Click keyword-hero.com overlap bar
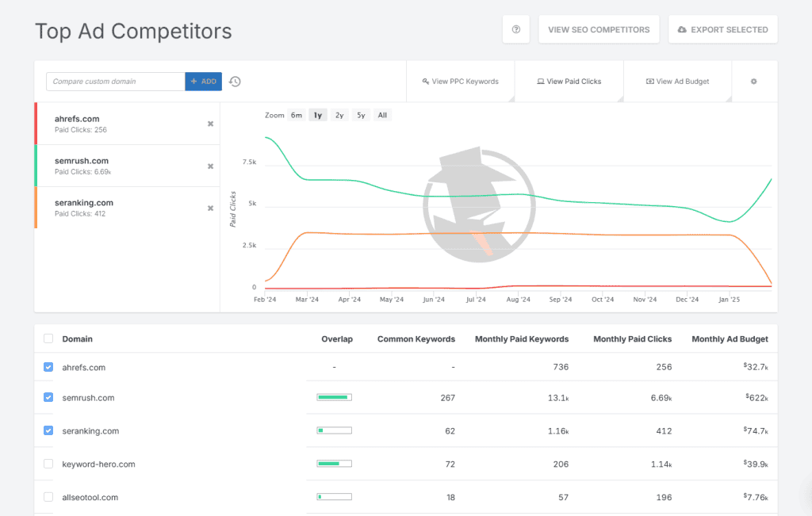This screenshot has height=516, width=812. coord(334,464)
